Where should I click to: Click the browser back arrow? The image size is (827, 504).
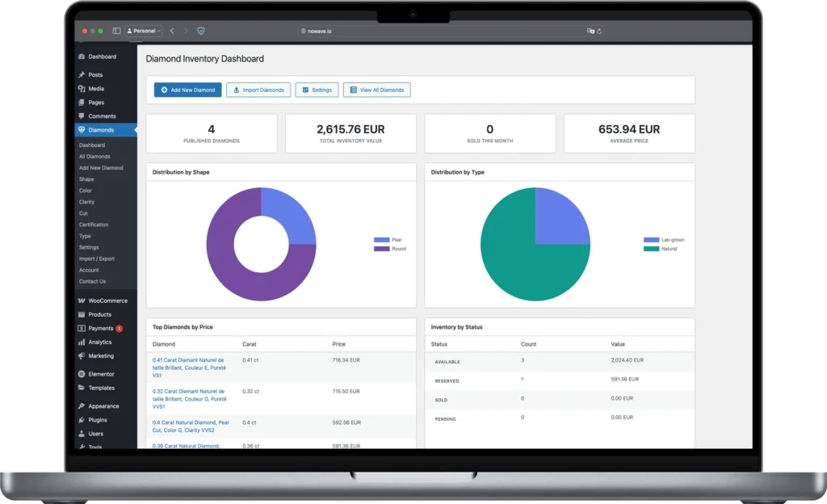172,31
